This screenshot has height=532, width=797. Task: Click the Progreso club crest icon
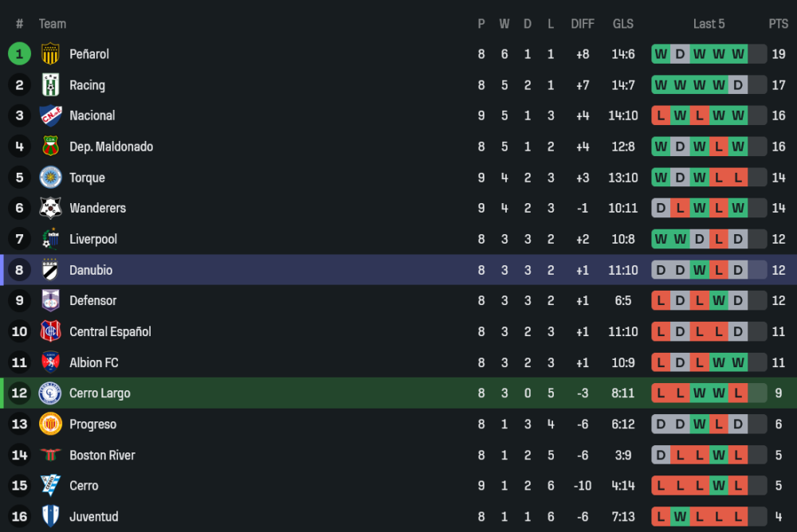pos(50,424)
